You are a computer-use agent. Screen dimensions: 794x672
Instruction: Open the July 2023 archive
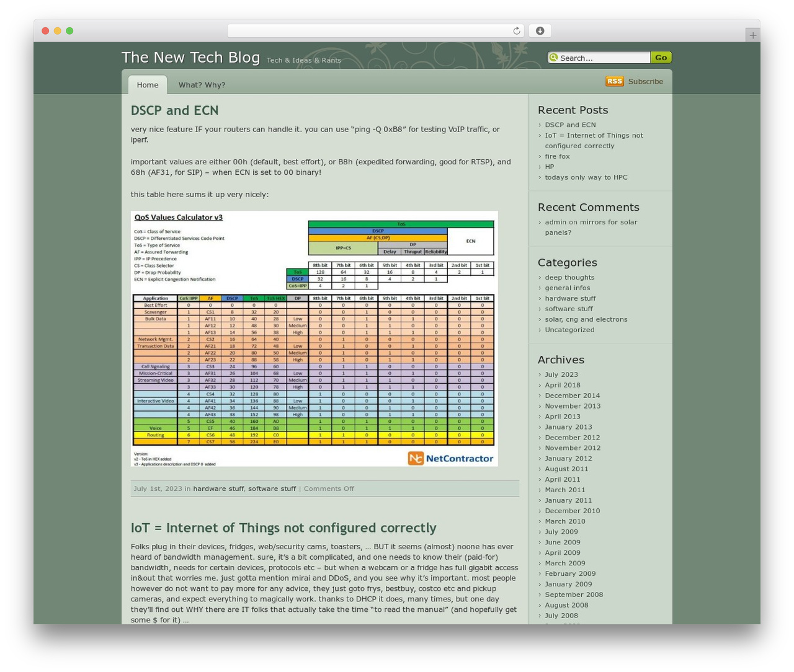pyautogui.click(x=561, y=374)
